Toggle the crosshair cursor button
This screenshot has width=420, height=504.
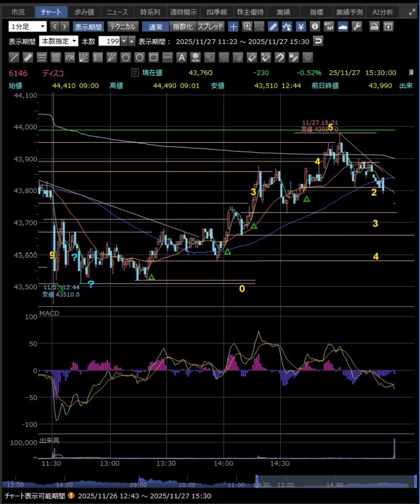click(234, 26)
